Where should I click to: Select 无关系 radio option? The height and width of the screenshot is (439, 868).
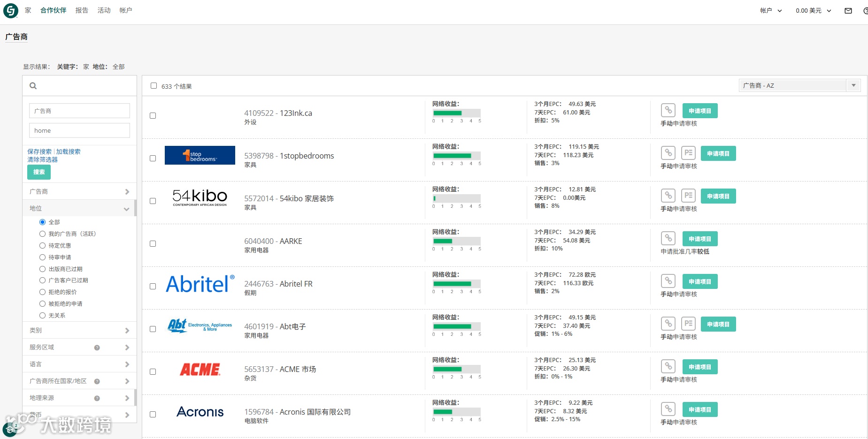[42, 315]
